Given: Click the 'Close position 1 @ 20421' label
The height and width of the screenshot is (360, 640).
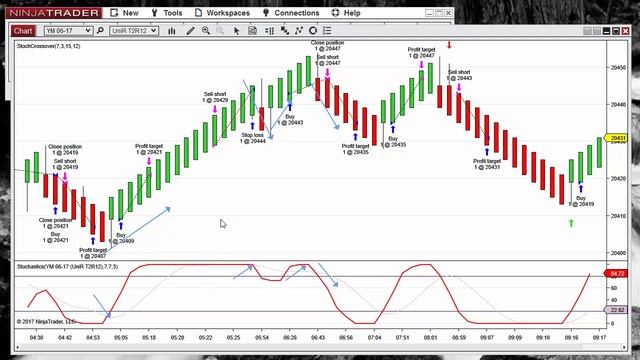Looking at the screenshot, I should tap(55, 223).
